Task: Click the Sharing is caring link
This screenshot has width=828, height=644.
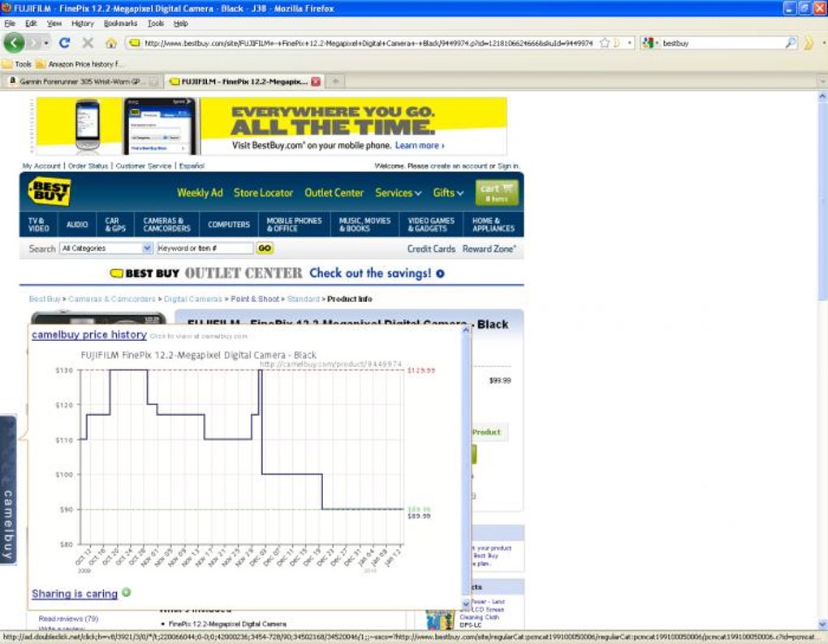Action: coord(75,594)
